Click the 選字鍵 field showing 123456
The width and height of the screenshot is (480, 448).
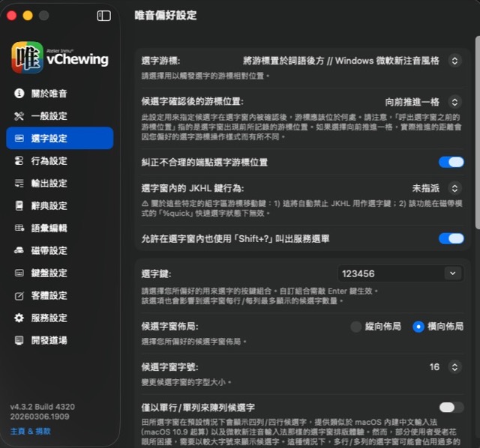point(400,273)
